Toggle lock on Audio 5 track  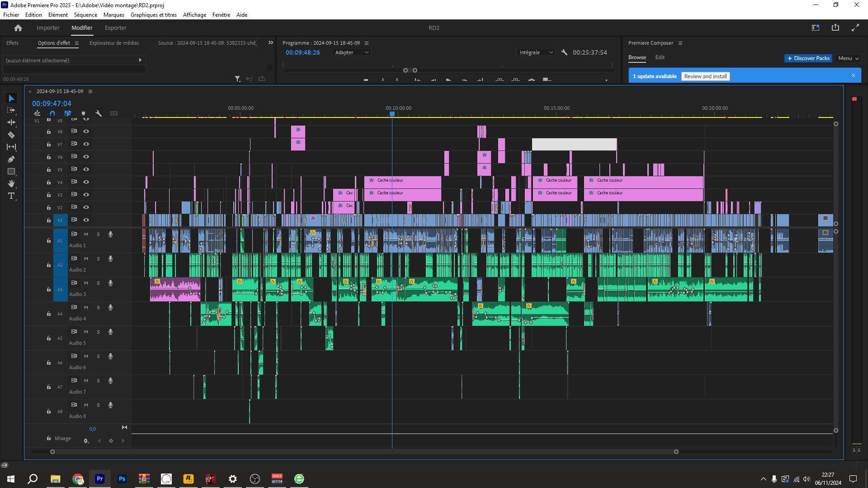point(49,338)
